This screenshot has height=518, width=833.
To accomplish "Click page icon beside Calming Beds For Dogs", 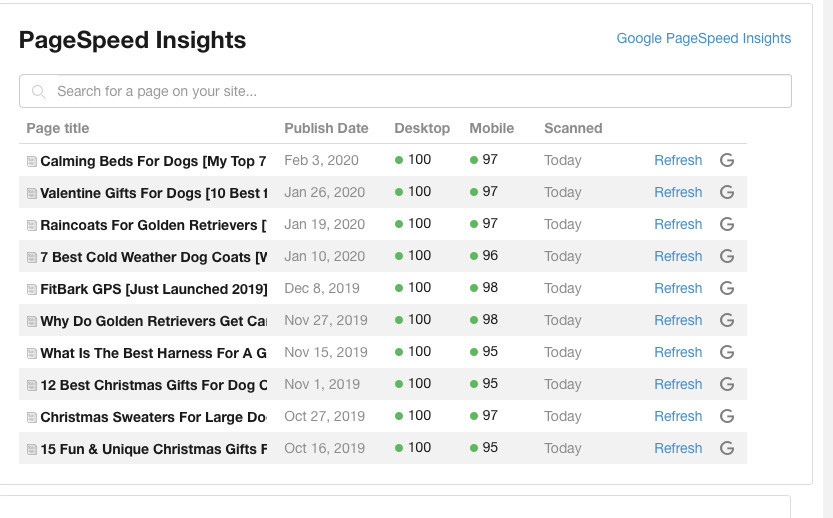I will 32,161.
